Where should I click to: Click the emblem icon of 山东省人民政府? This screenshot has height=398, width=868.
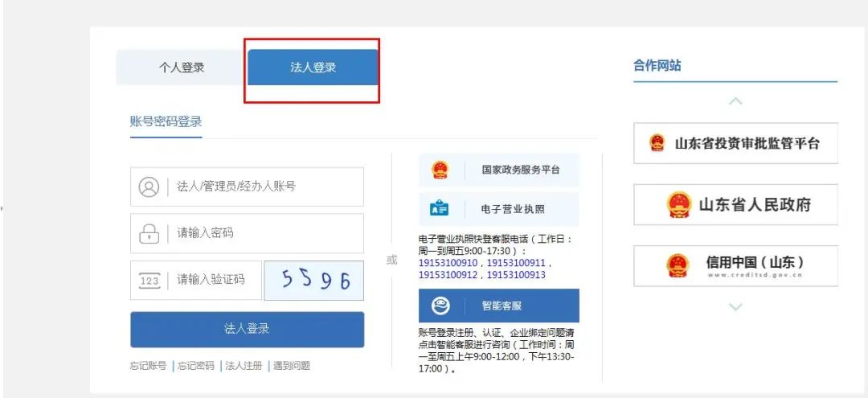pos(679,205)
